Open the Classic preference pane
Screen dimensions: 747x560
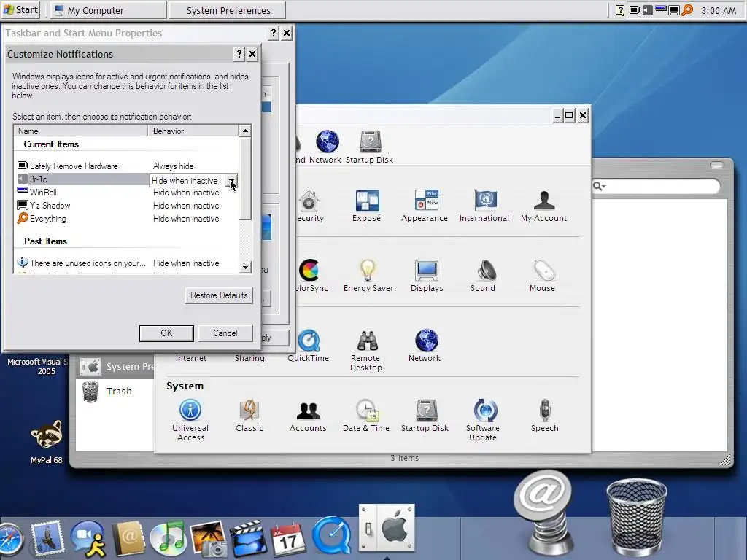pos(249,416)
